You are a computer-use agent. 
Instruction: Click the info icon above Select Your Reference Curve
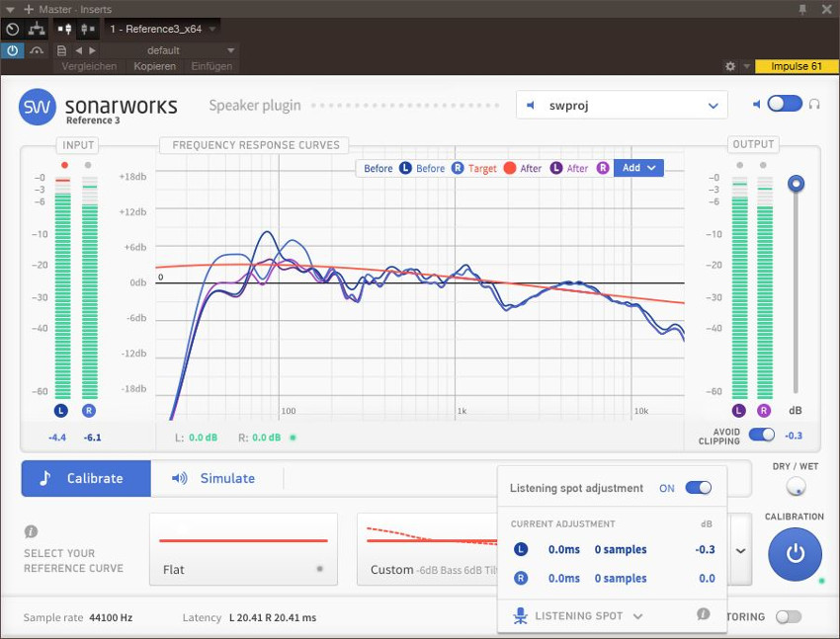pos(31,531)
